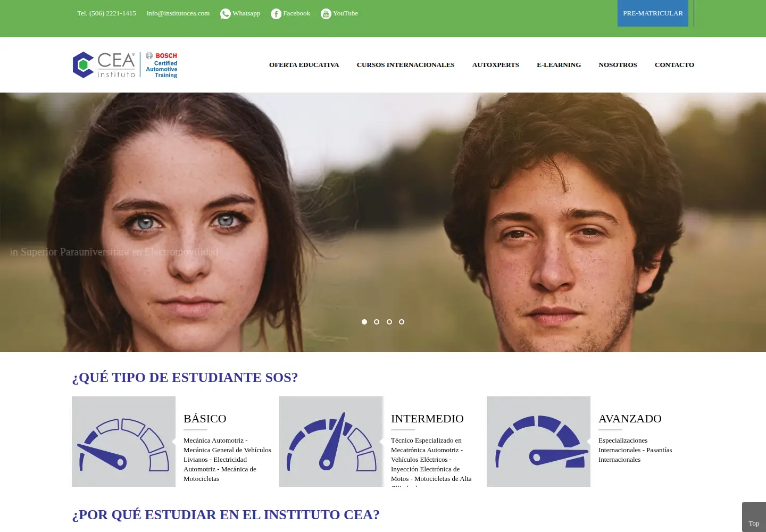766x532 pixels.
Task: Click the Facebook icon in top bar
Action: click(276, 14)
